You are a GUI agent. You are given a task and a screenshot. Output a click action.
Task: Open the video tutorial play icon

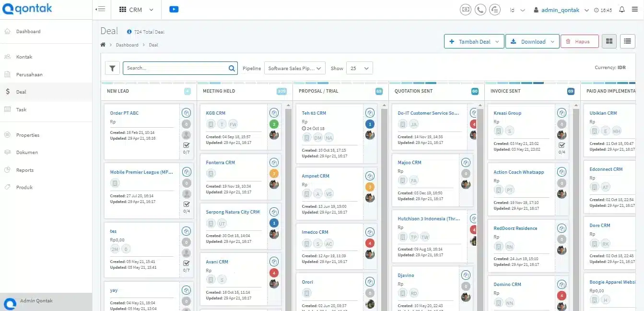pos(174,9)
